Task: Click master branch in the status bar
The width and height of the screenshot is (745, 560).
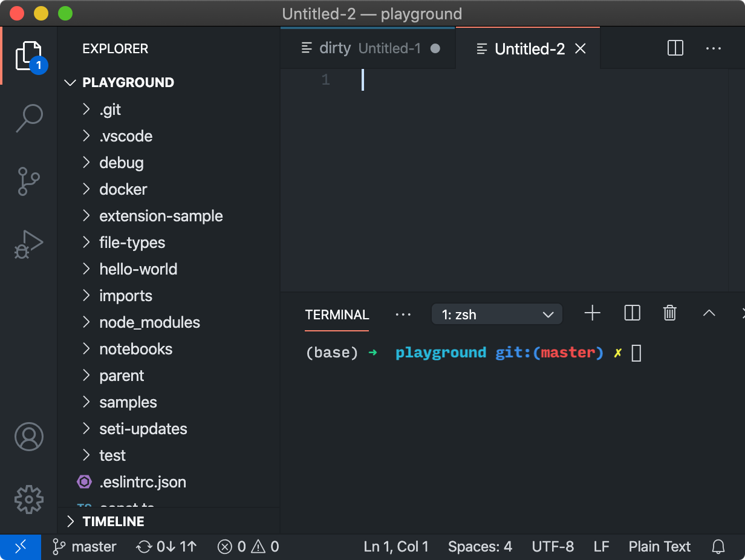Action: [85, 546]
